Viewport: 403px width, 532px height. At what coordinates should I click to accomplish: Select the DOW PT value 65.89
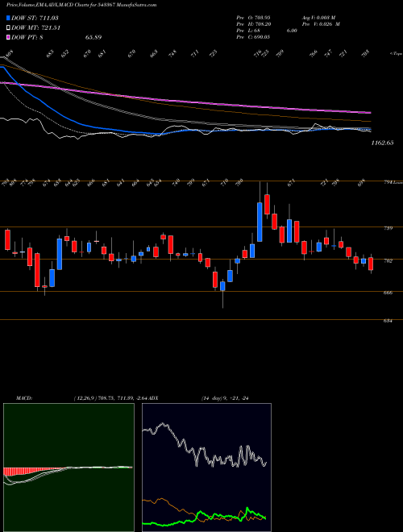(x=93, y=37)
